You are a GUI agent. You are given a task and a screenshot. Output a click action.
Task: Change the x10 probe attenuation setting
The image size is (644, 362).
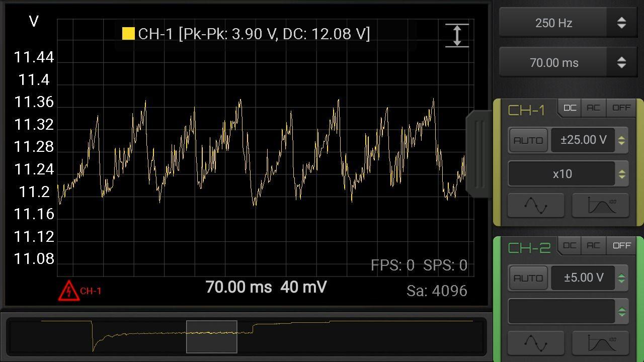(568, 173)
